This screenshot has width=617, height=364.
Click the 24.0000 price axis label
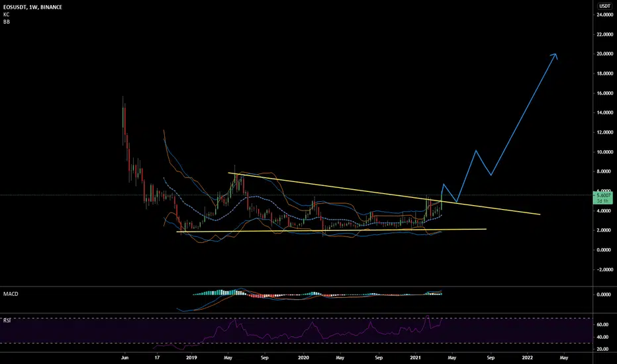pos(605,15)
